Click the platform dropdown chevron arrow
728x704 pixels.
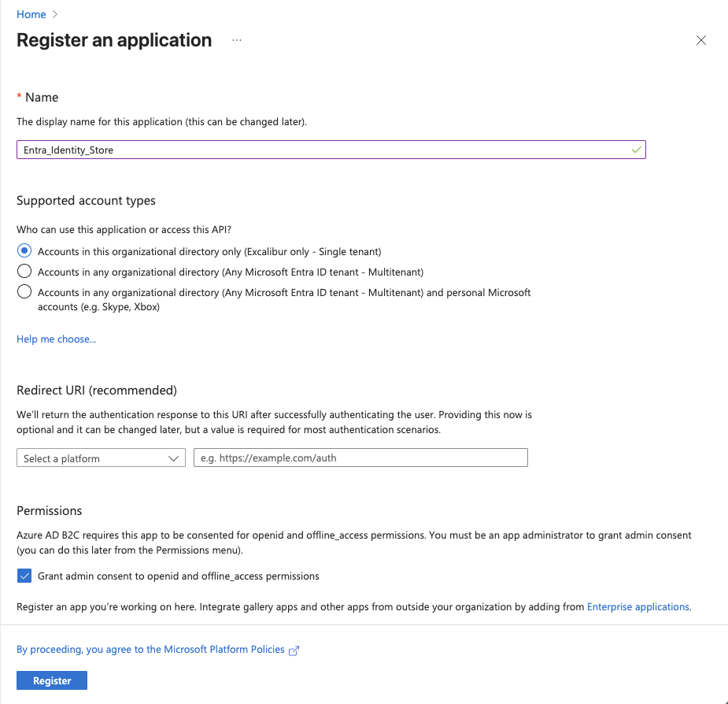pos(175,458)
